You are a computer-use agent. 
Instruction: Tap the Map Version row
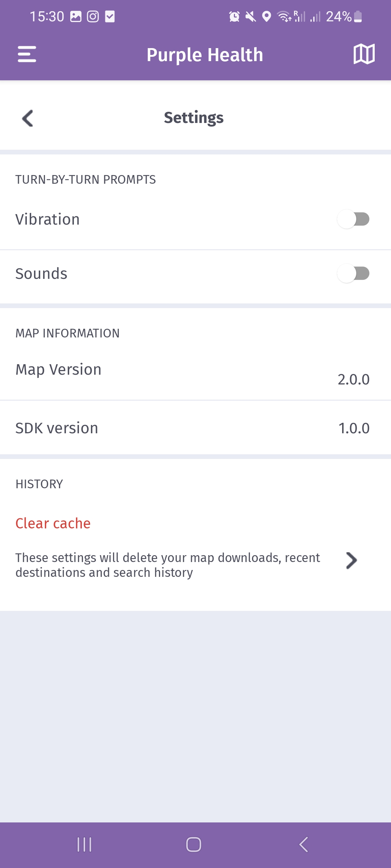point(195,373)
